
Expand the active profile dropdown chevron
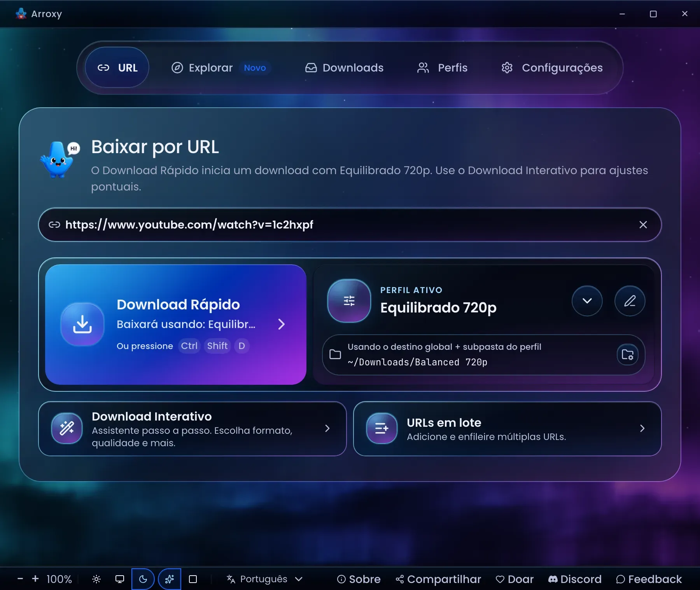click(587, 300)
